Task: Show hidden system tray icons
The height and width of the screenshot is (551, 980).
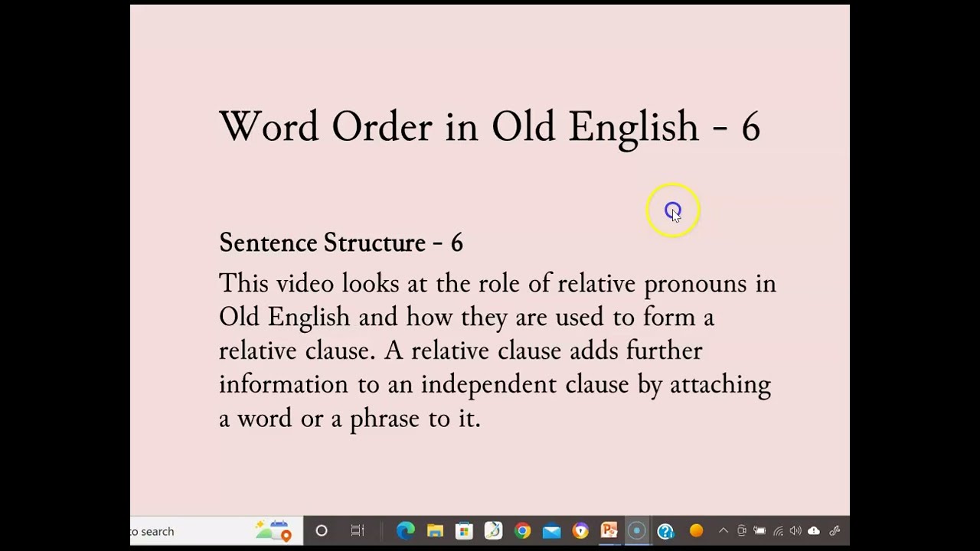Action: [x=724, y=531]
